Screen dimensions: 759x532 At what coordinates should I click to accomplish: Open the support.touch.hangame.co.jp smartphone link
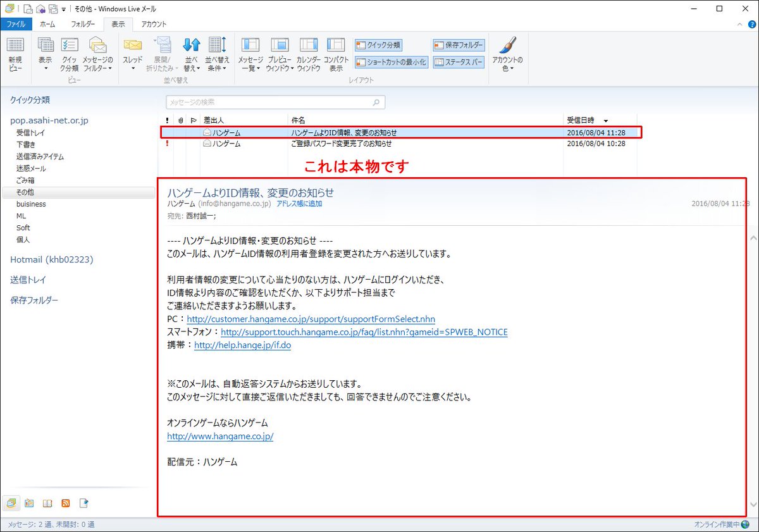pyautogui.click(x=364, y=332)
